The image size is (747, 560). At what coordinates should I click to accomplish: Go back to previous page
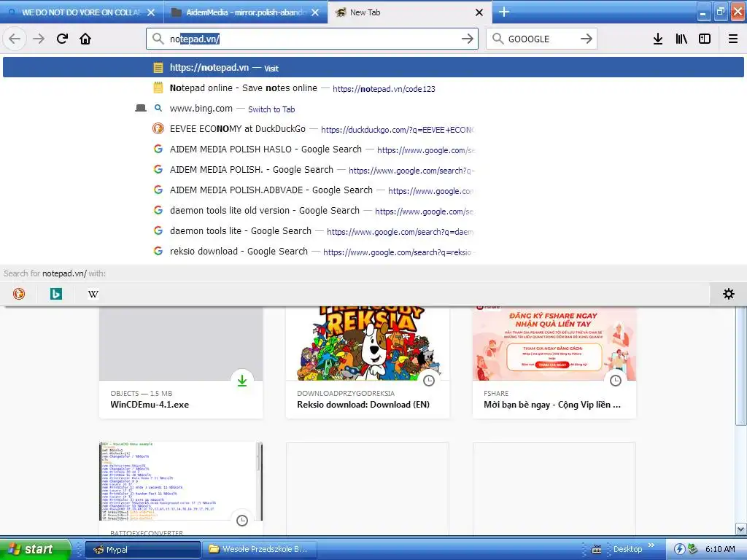(x=15, y=39)
